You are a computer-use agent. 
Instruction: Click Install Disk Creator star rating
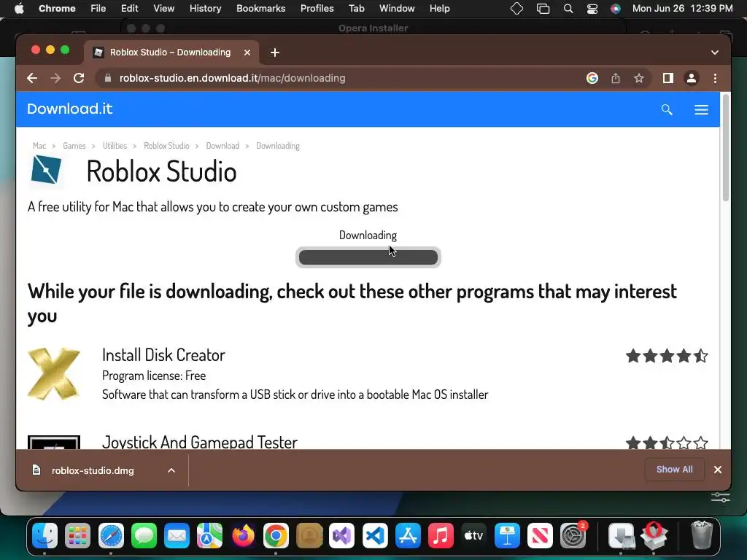[x=667, y=356]
